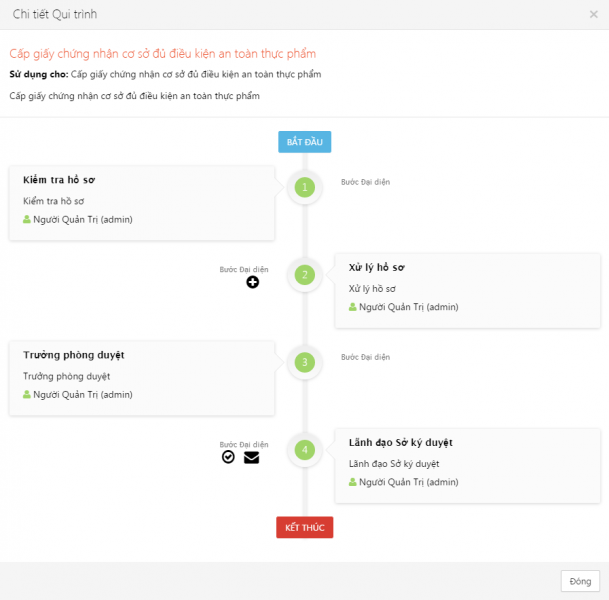Click the plus icon beside step 2
609x600 pixels.
[x=252, y=282]
